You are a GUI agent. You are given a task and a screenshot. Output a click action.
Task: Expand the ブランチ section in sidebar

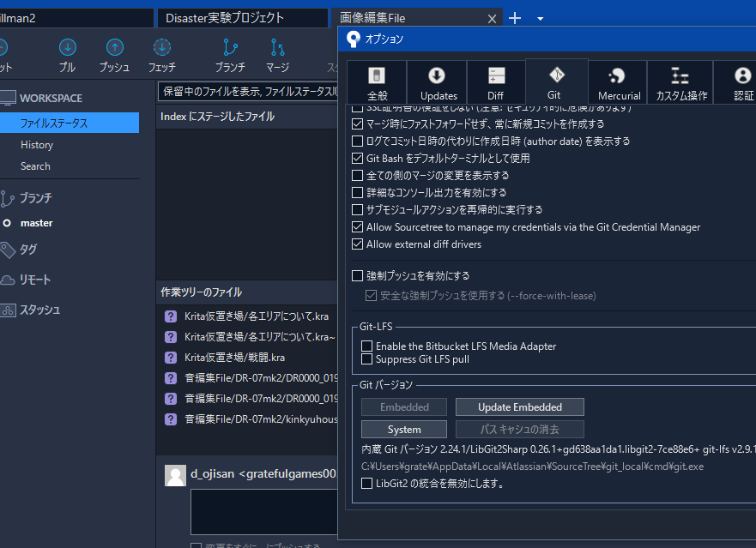pos(36,198)
